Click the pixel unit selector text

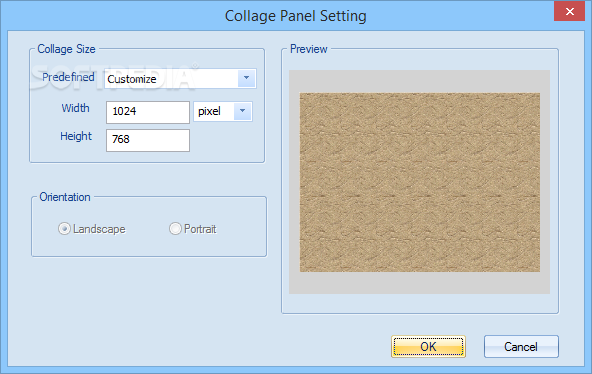pyautogui.click(x=209, y=111)
